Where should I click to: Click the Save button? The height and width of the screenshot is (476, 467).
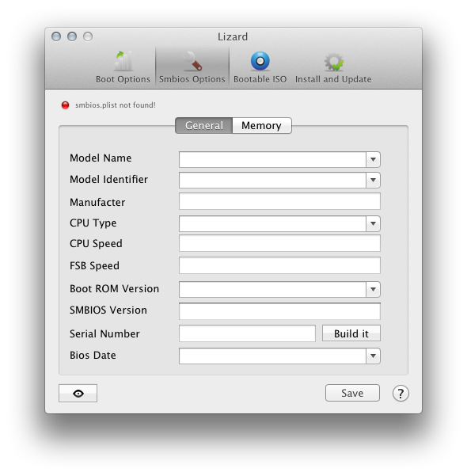click(352, 393)
